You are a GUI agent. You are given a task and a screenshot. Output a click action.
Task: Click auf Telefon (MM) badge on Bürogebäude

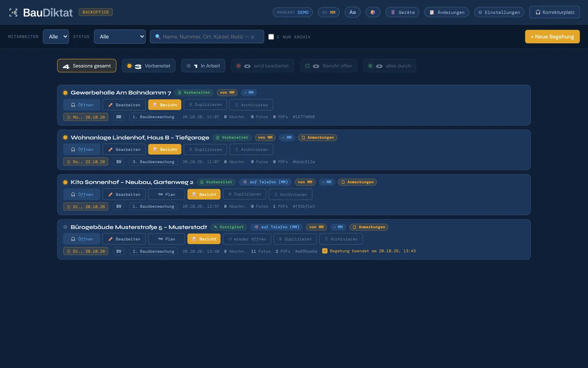[x=277, y=227]
